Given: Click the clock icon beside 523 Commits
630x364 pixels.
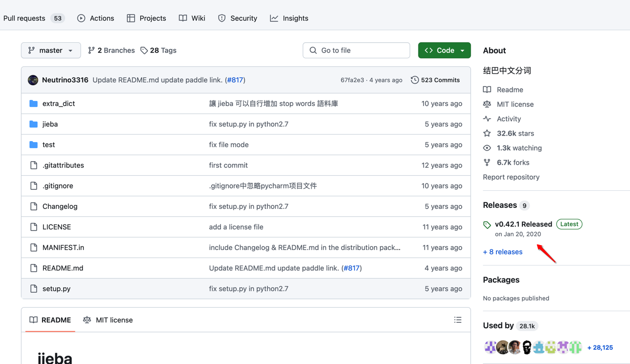Looking at the screenshot, I should (x=414, y=80).
